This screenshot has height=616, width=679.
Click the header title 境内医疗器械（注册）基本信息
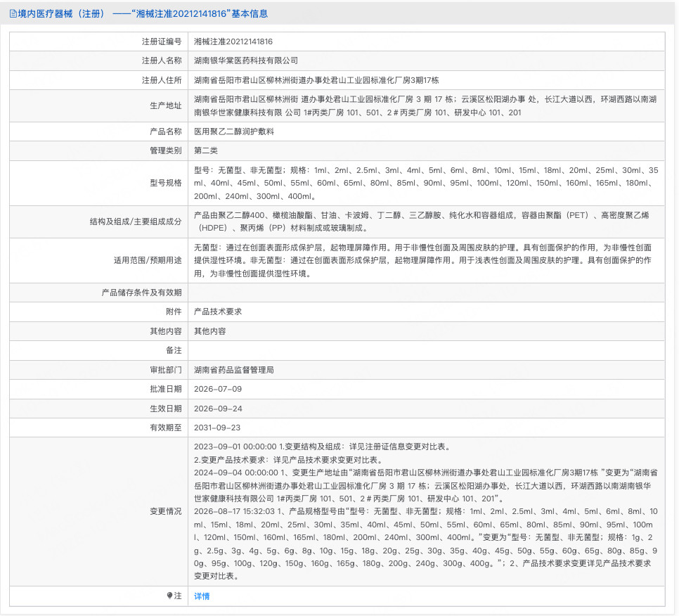coord(143,14)
